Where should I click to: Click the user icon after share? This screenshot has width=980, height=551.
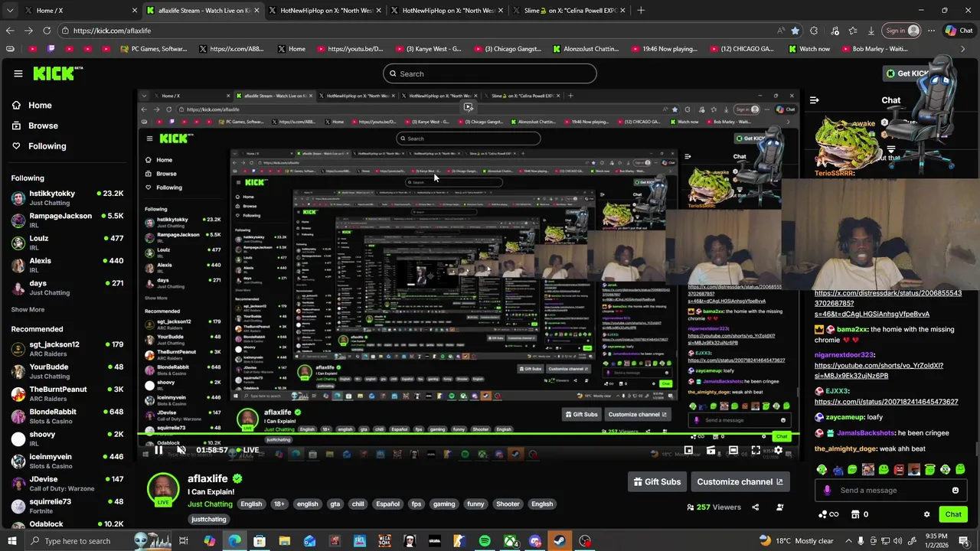[x=780, y=507]
